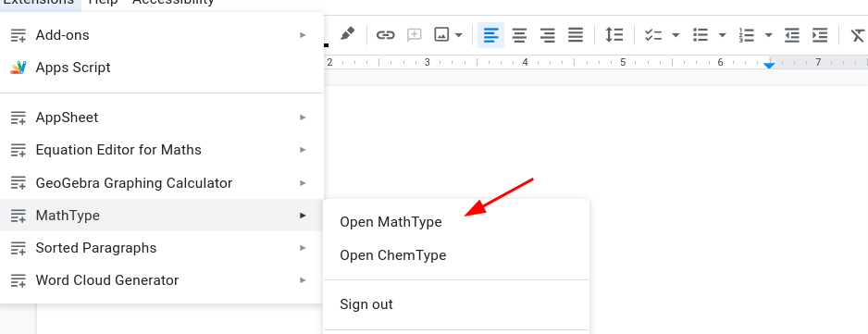Click the icon beside Equation Editor for Maths
The height and width of the screenshot is (334, 868).
(19, 150)
